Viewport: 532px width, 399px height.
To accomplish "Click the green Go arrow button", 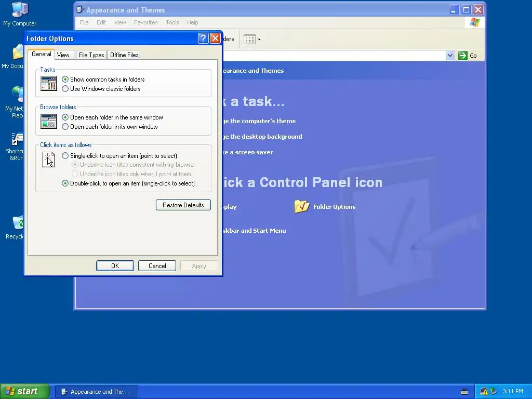I will coord(463,56).
